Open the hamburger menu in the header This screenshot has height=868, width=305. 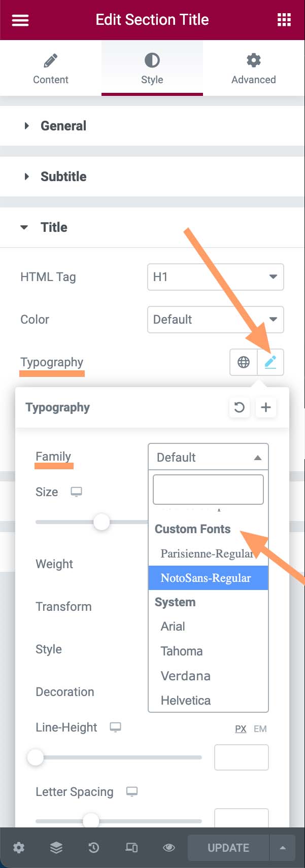[x=19, y=20]
